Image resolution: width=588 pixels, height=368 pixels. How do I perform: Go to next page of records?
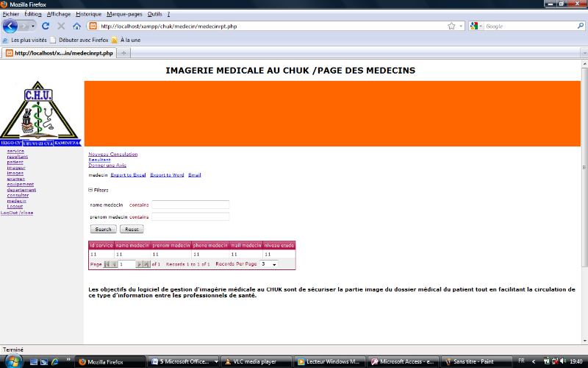[x=139, y=264]
